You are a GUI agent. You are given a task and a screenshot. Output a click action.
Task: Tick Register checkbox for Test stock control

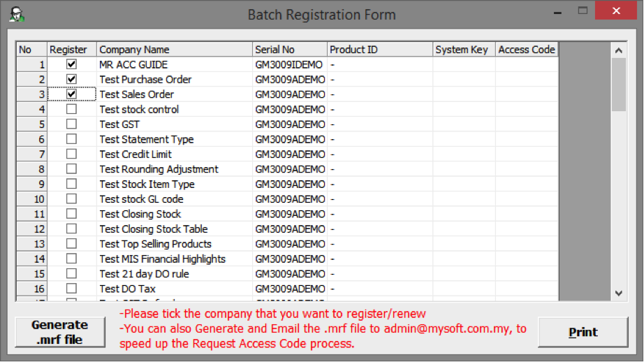point(71,109)
